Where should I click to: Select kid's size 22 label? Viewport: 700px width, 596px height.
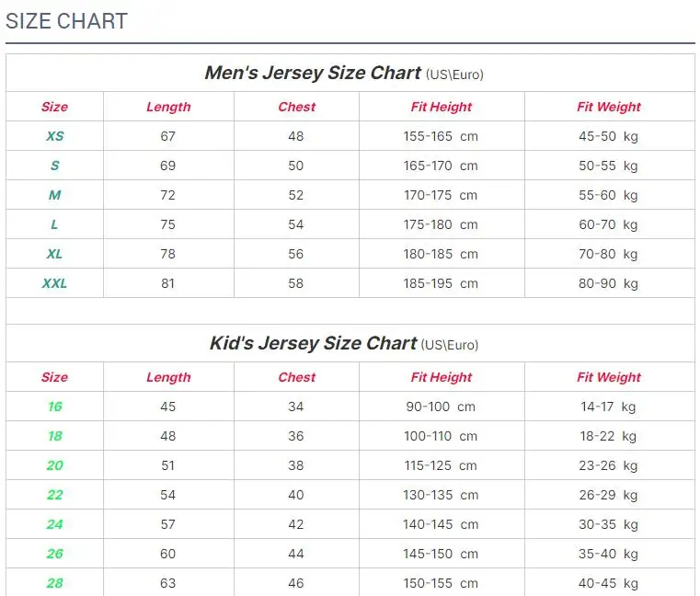(x=55, y=495)
